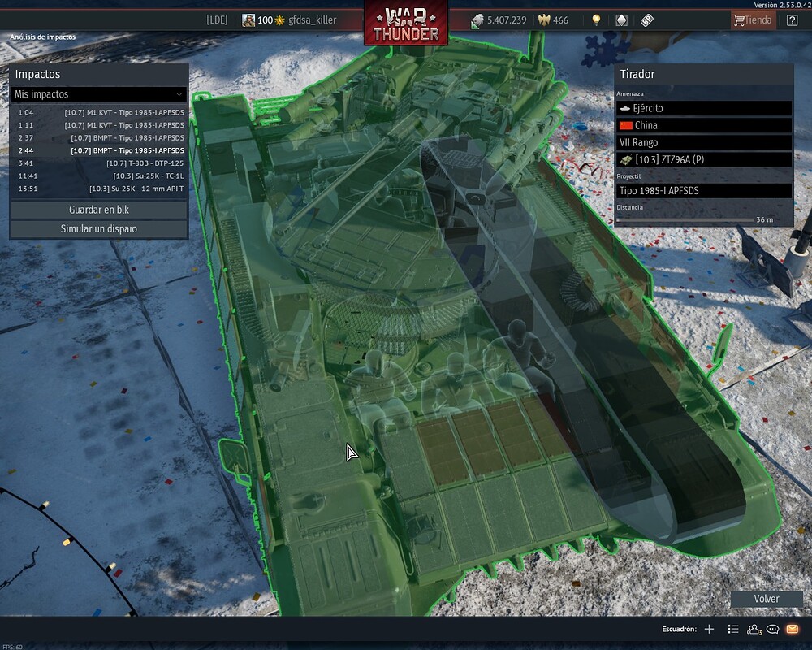The width and height of the screenshot is (812, 650).
Task: Expand the Mis impactos dropdown
Action: (x=99, y=94)
